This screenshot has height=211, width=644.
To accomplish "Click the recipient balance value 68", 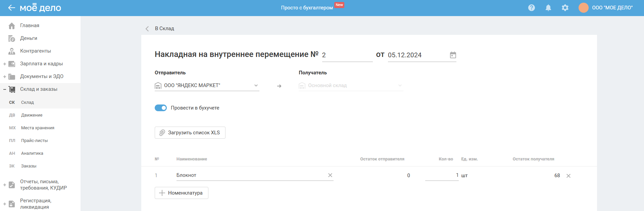I will 557,175.
